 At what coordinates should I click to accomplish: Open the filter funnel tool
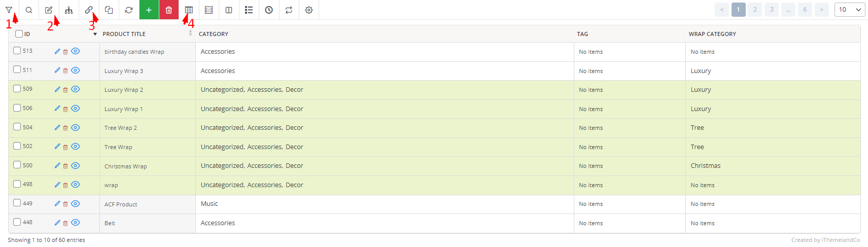point(9,10)
